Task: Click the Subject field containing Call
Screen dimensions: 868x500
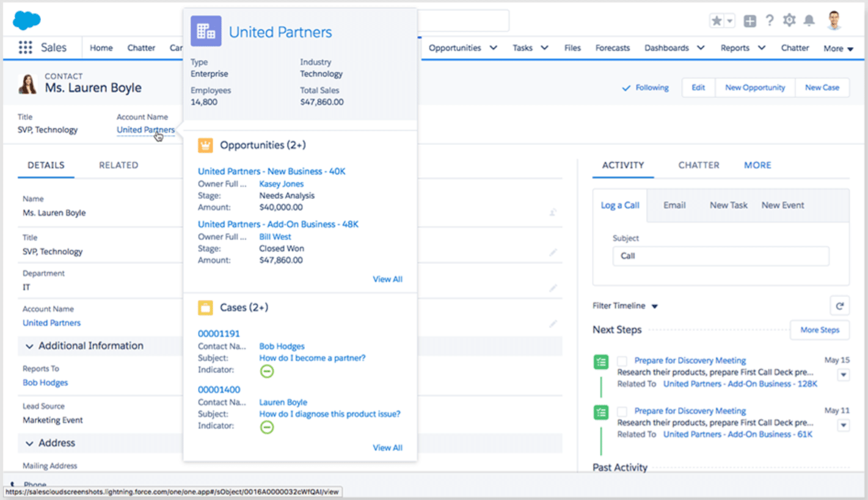Action: pos(720,256)
